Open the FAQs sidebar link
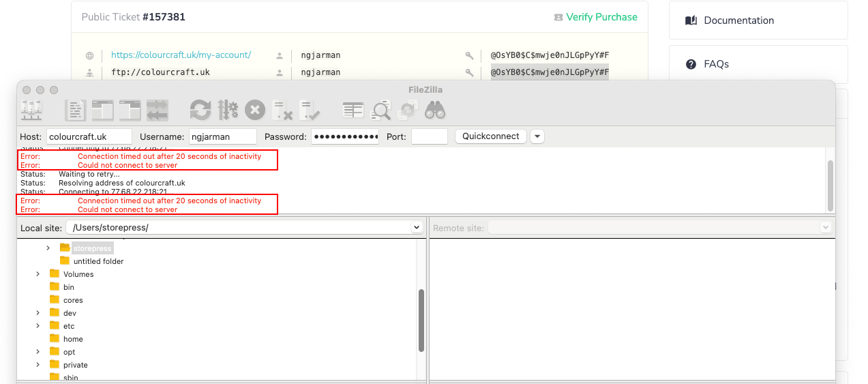 tap(716, 64)
